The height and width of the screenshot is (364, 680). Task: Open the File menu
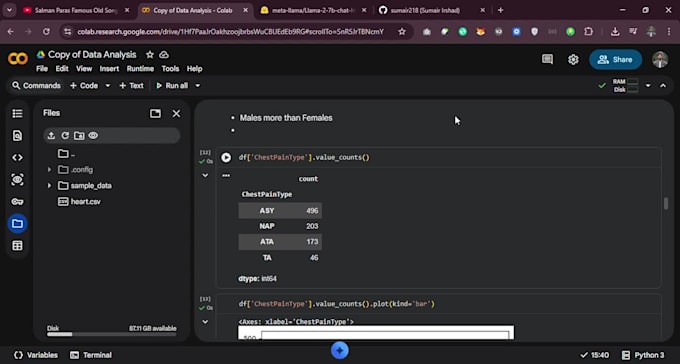point(42,69)
